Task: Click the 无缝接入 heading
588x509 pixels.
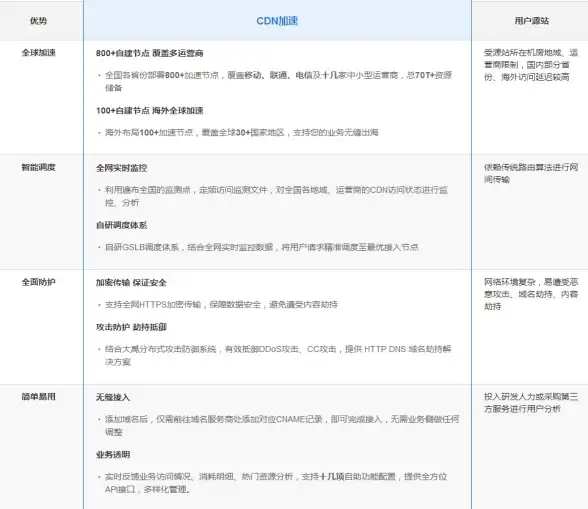Action: 113,397
